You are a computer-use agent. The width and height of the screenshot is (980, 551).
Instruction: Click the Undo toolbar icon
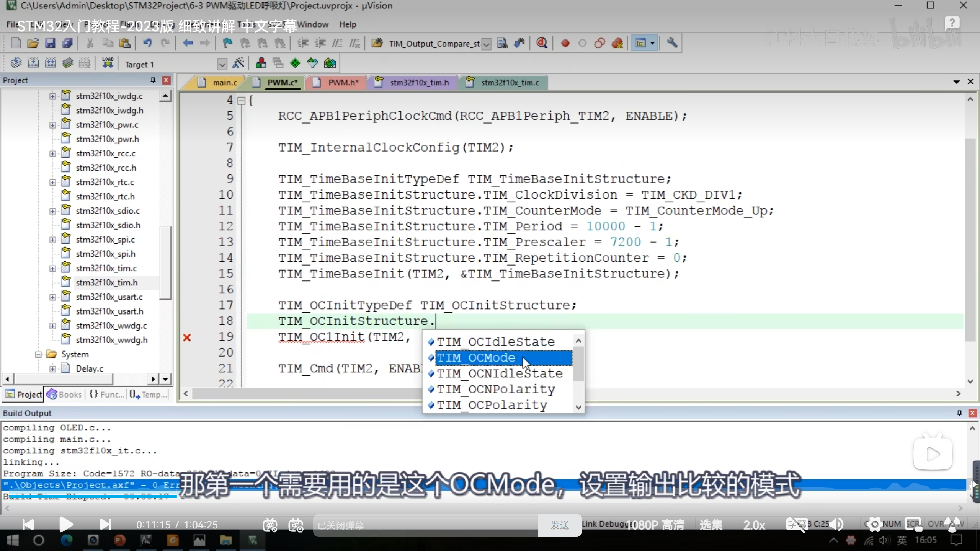(147, 43)
